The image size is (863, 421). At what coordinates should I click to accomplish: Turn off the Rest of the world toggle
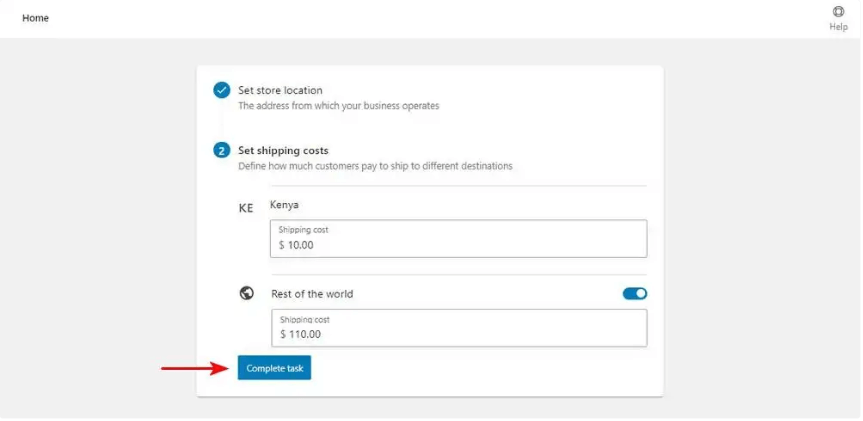coord(635,294)
